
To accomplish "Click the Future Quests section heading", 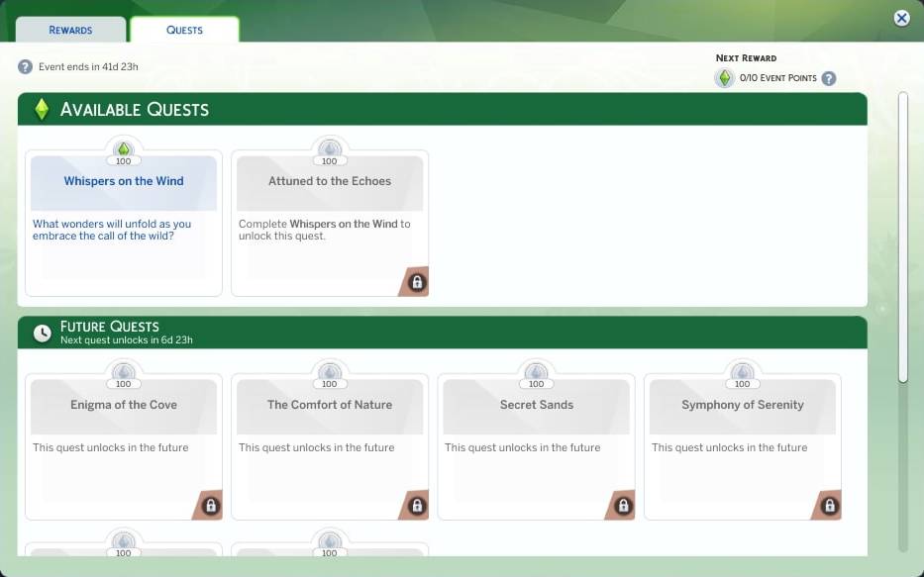I will point(110,327).
